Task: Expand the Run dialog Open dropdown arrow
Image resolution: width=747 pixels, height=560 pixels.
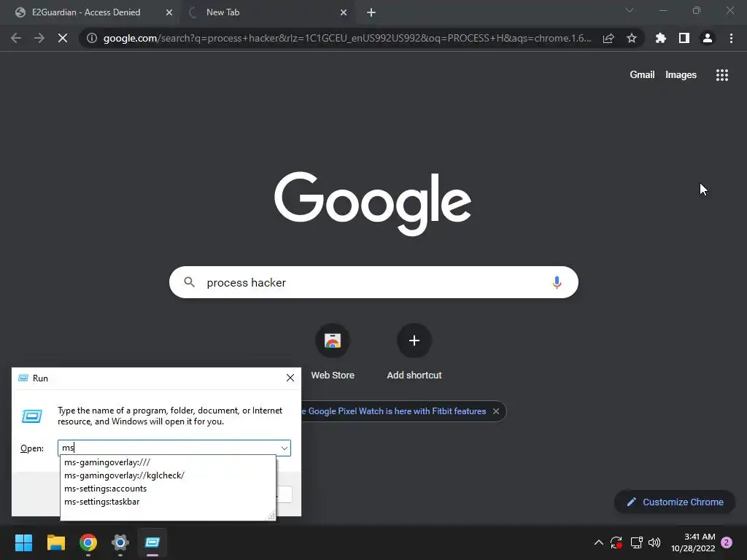Action: [285, 448]
